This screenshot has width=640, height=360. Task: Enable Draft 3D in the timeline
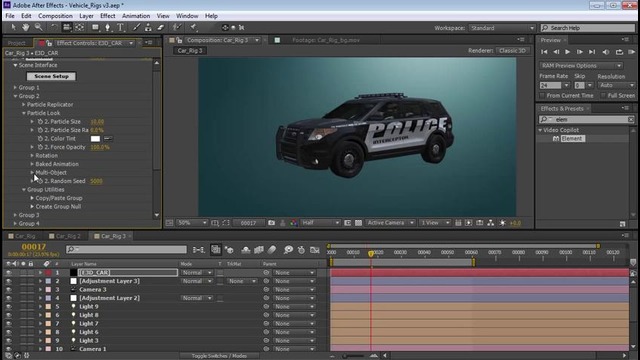point(229,249)
